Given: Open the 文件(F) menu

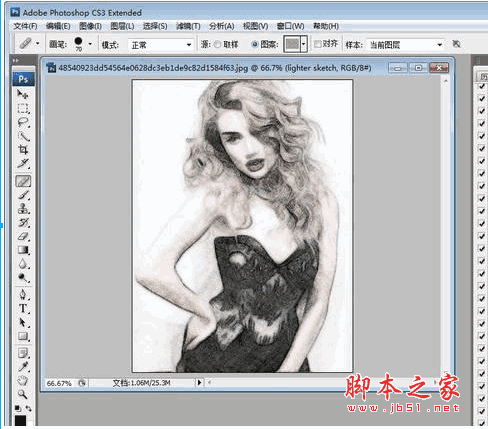Looking at the screenshot, I should pos(25,26).
